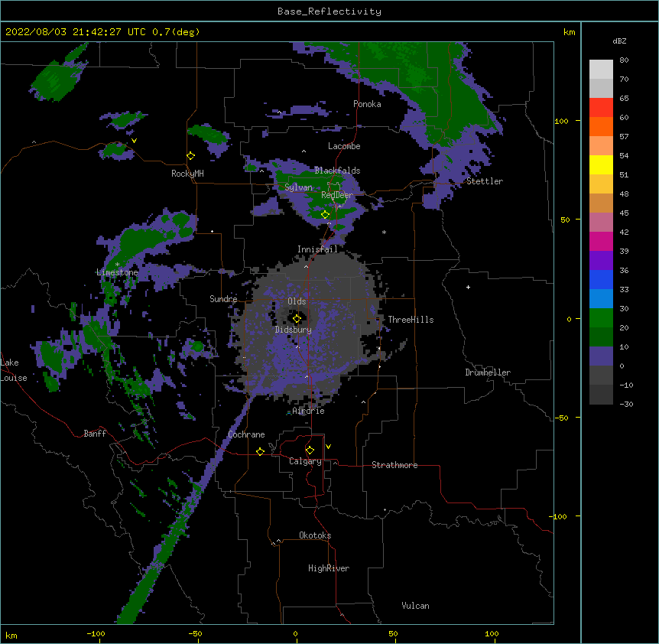Pick the bright yellow 54-51 dBZ legend swatch

(601, 164)
